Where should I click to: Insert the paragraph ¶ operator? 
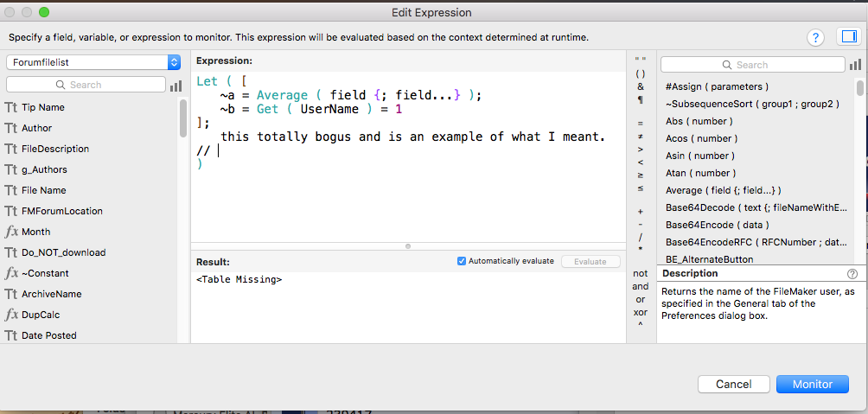[641, 100]
